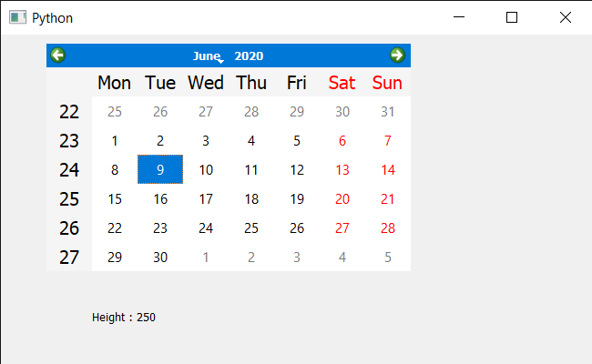
Task: Choose greyed-out July 5 date
Action: (388, 257)
